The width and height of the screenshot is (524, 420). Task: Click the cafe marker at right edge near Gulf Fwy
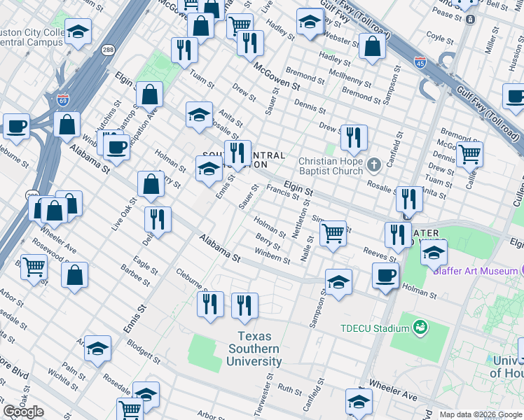(515, 98)
